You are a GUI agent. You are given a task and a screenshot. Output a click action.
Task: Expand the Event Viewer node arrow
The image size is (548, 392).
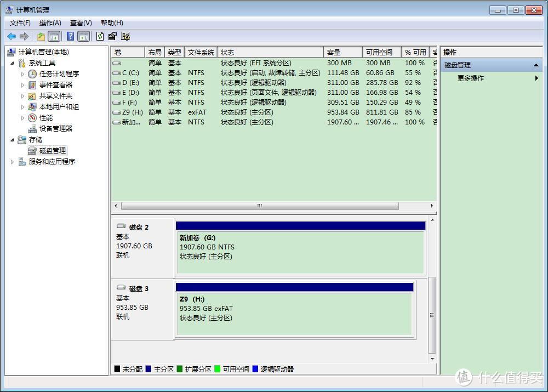pos(22,85)
